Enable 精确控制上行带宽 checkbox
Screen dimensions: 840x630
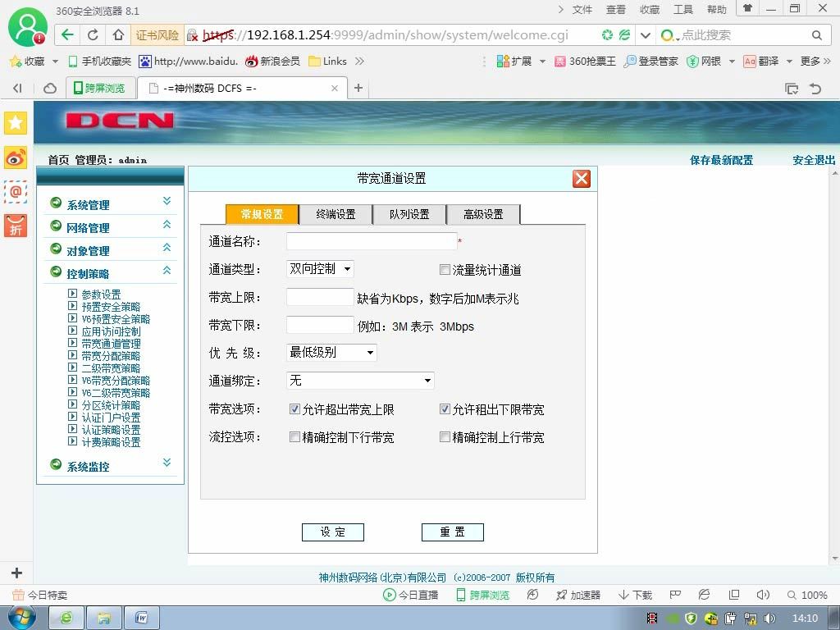coord(444,436)
